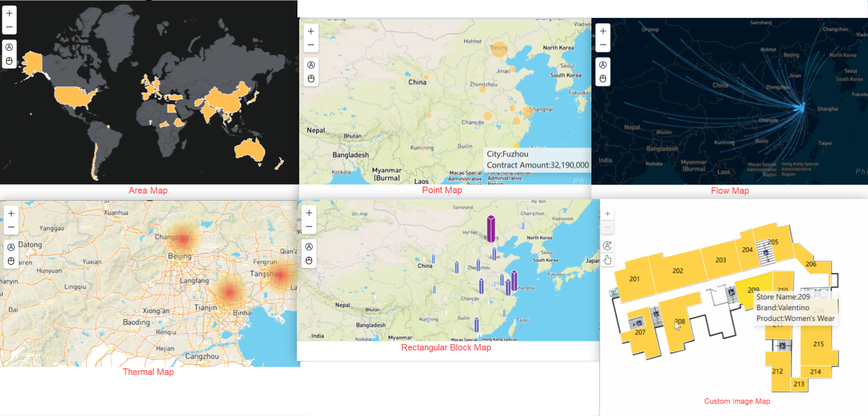868x416 pixels.
Task: Select store block 204 on the floor plan
Action: click(747, 249)
